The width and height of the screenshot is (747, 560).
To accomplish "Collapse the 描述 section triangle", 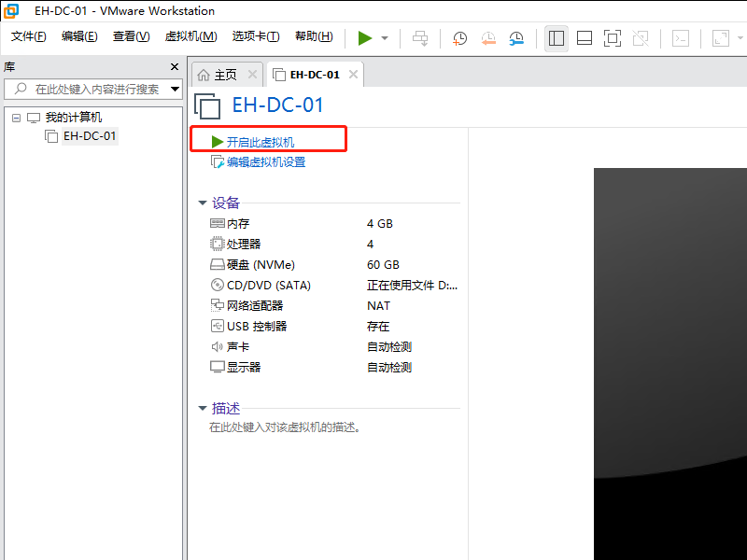I will click(x=203, y=408).
